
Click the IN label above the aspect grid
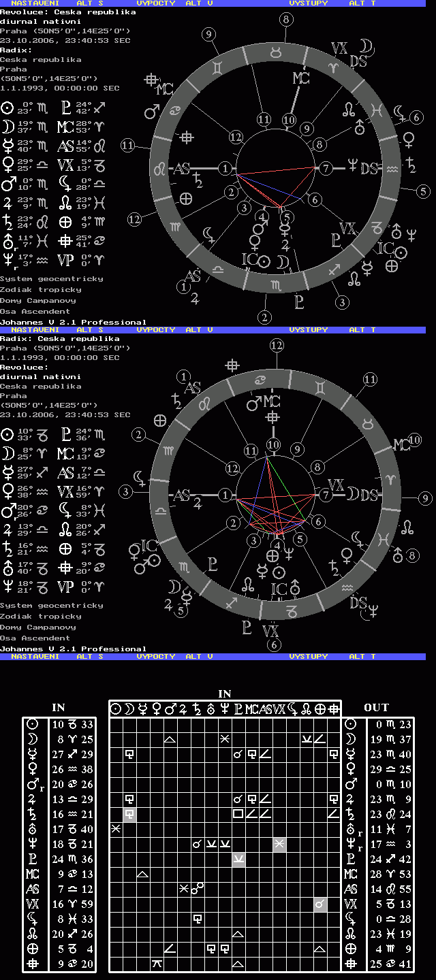click(x=225, y=693)
